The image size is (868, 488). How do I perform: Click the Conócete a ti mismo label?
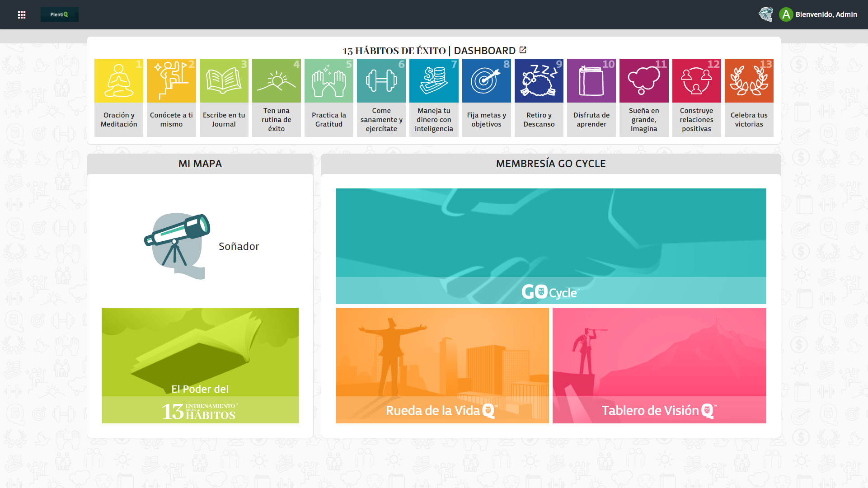click(x=171, y=120)
